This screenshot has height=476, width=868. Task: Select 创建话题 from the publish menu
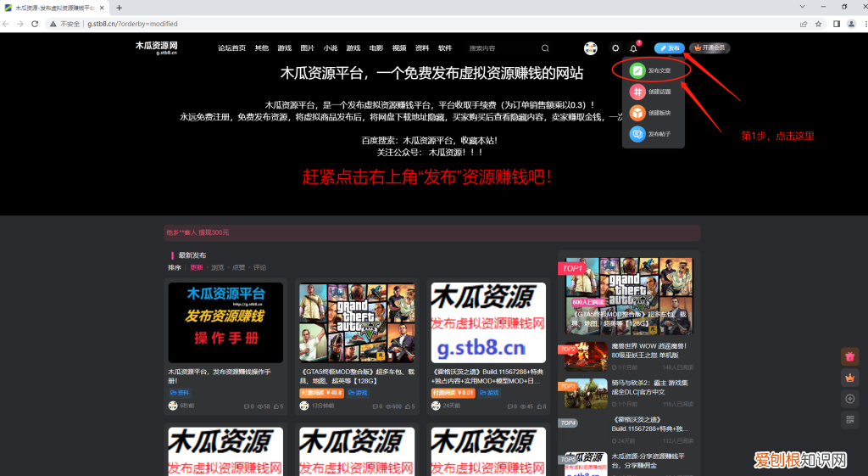[653, 92]
